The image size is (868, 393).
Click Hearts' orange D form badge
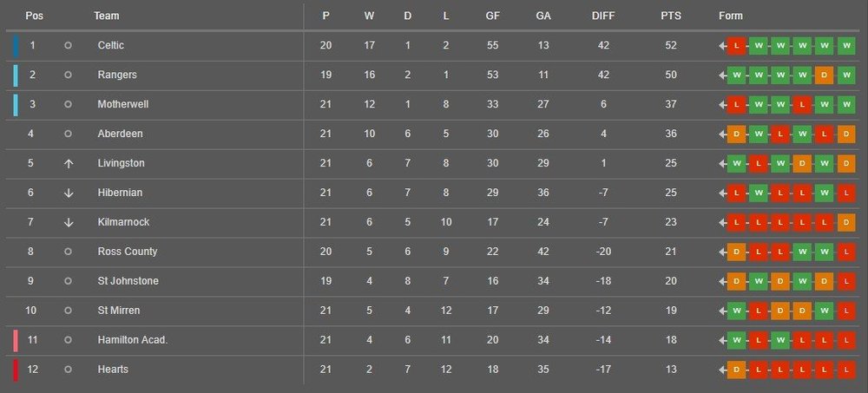coord(736,370)
